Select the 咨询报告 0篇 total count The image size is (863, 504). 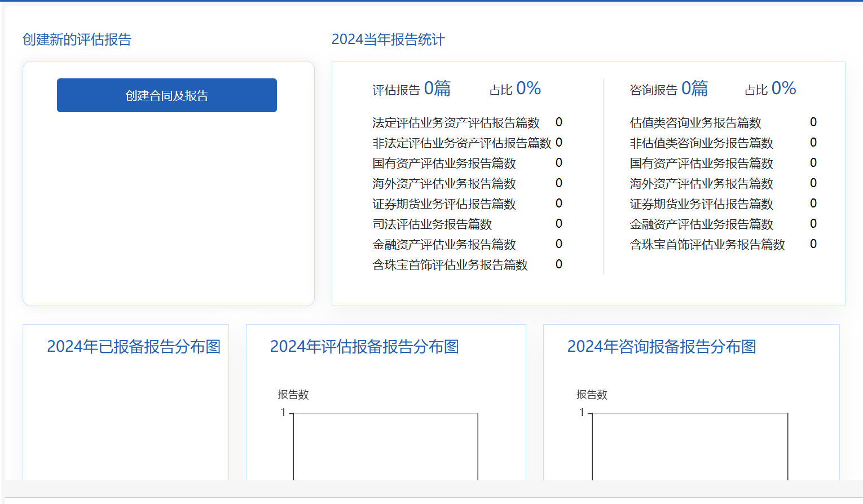pos(668,89)
